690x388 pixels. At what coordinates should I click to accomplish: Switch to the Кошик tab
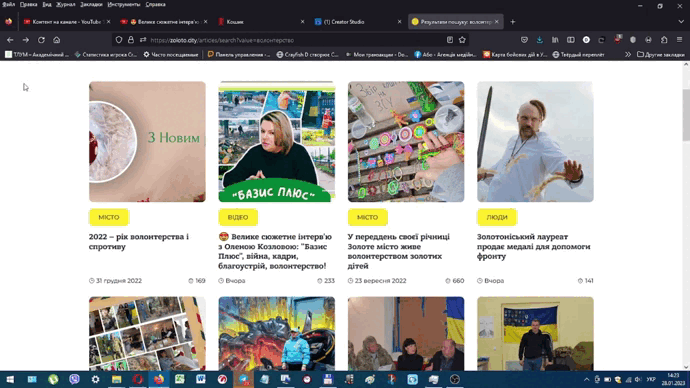click(x=260, y=22)
